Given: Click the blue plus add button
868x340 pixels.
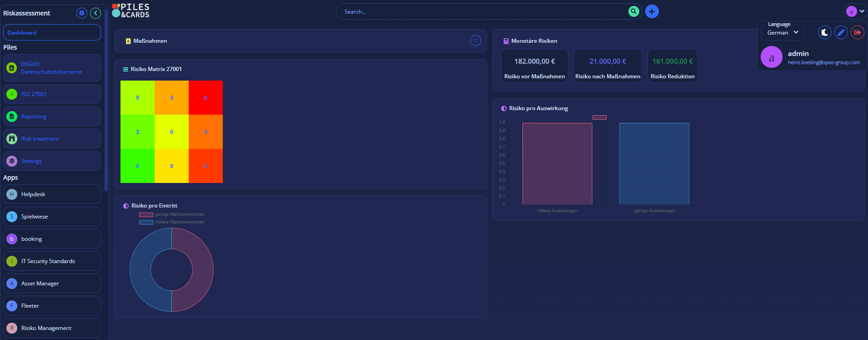Looking at the screenshot, I should click(x=652, y=11).
